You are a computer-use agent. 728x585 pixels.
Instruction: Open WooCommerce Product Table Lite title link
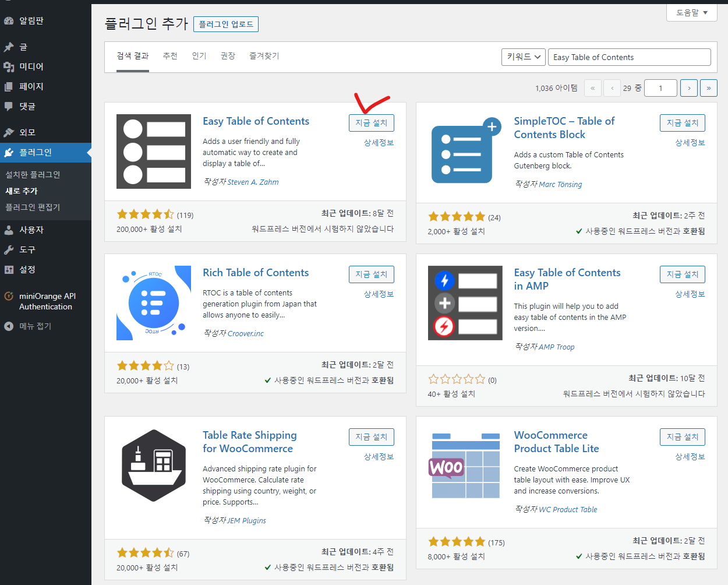click(x=556, y=442)
